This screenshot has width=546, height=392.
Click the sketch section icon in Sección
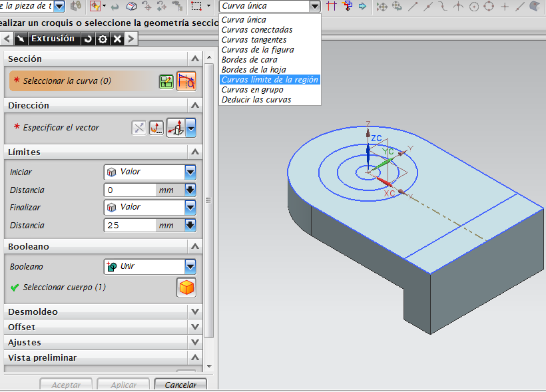pos(166,81)
